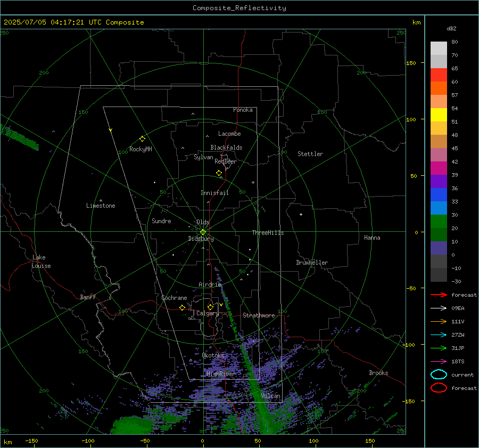Viewport: 479px width, 448px height.
Task: Click the HighRiver town label
Action: (220, 374)
